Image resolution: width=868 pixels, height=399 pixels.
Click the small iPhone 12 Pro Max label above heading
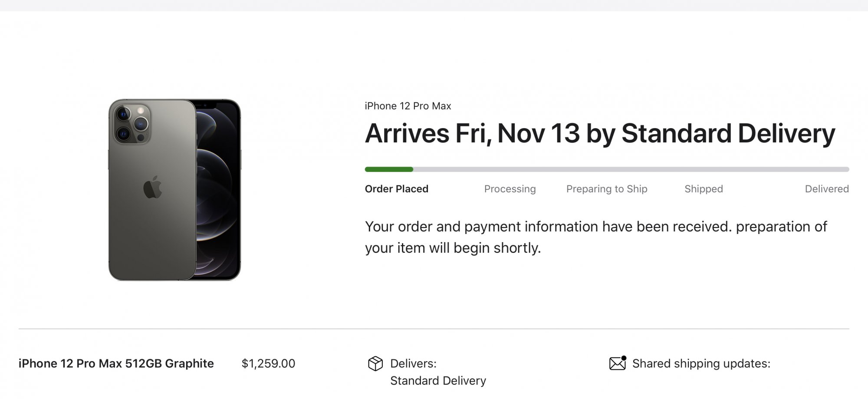point(408,106)
